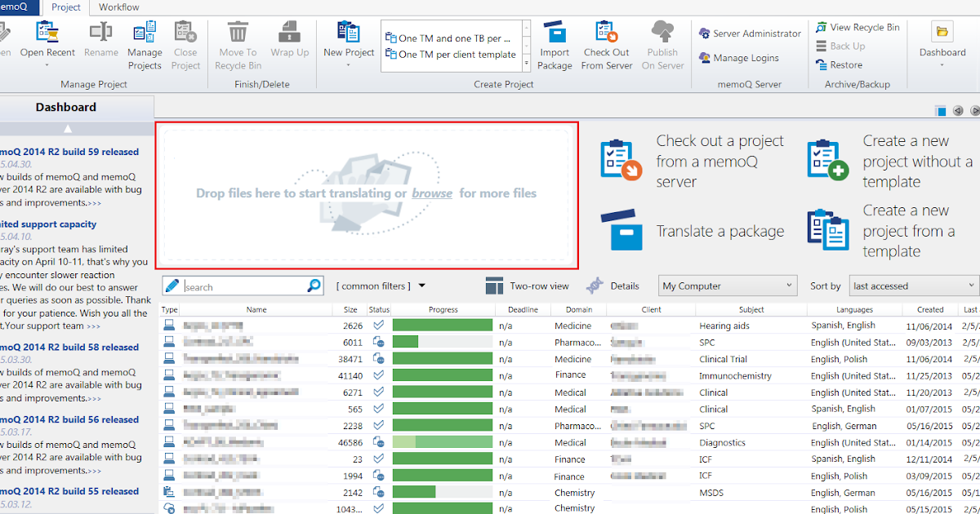This screenshot has height=514, width=980.
Task: Open the Dashboard ribbon dropdown arrow
Action: tap(942, 64)
